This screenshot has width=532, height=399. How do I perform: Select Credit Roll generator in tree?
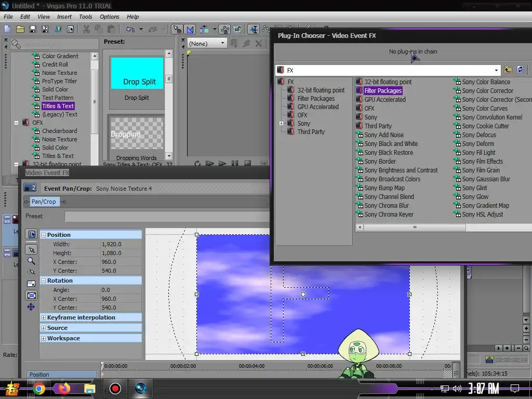55,64
